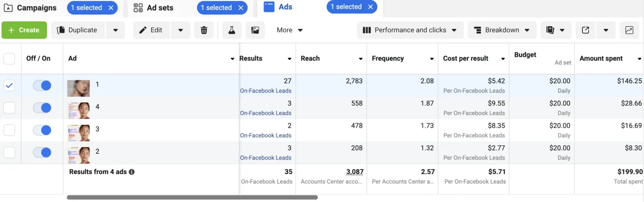Select all ads with header checkbox
This screenshot has width=644, height=202.
9,58
